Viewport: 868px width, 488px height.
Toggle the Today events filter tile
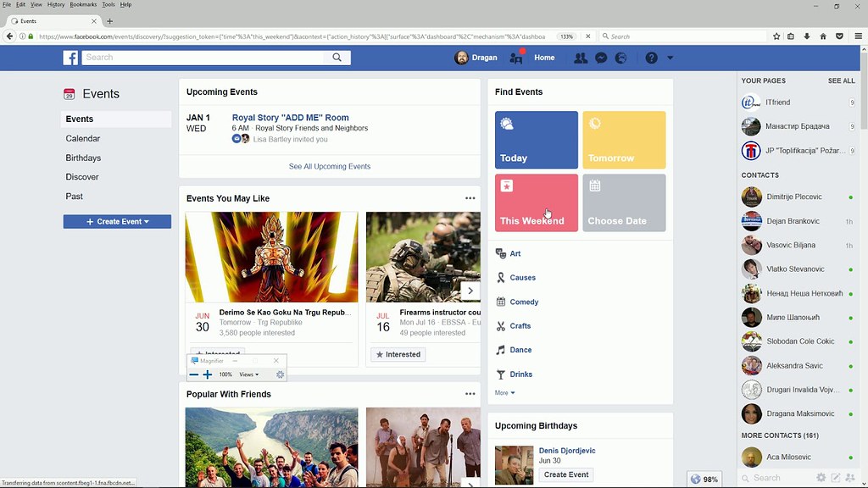[x=536, y=139]
